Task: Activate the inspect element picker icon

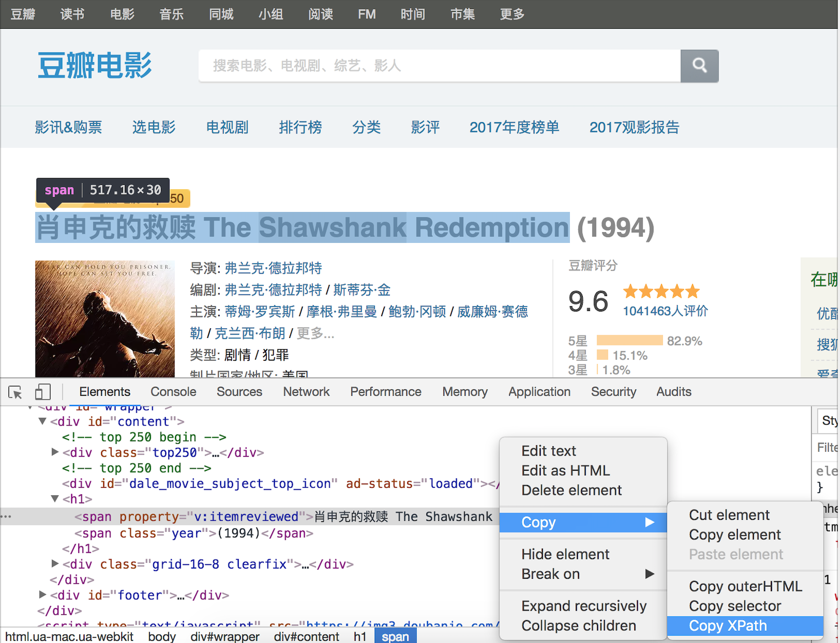Action: (x=15, y=392)
